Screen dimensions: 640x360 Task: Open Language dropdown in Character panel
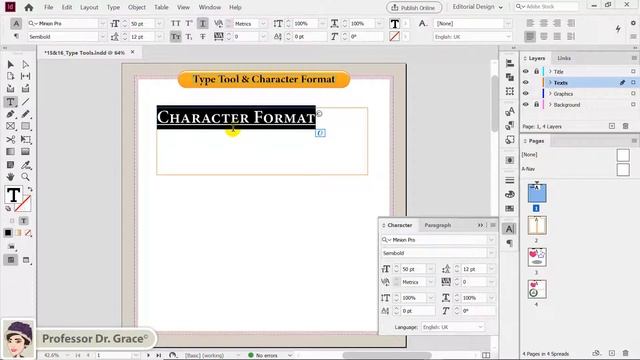[480, 327]
